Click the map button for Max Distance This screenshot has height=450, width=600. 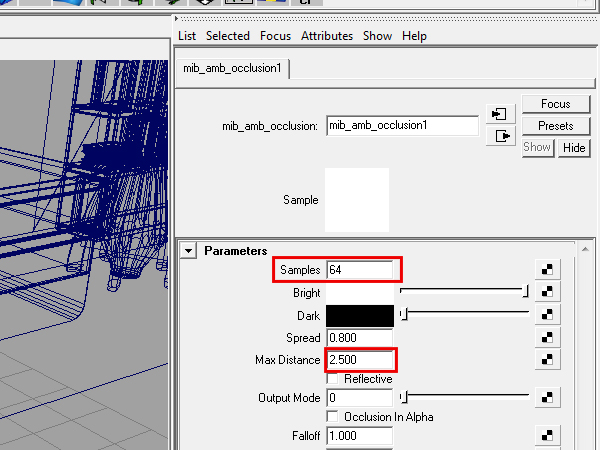pyautogui.click(x=548, y=359)
